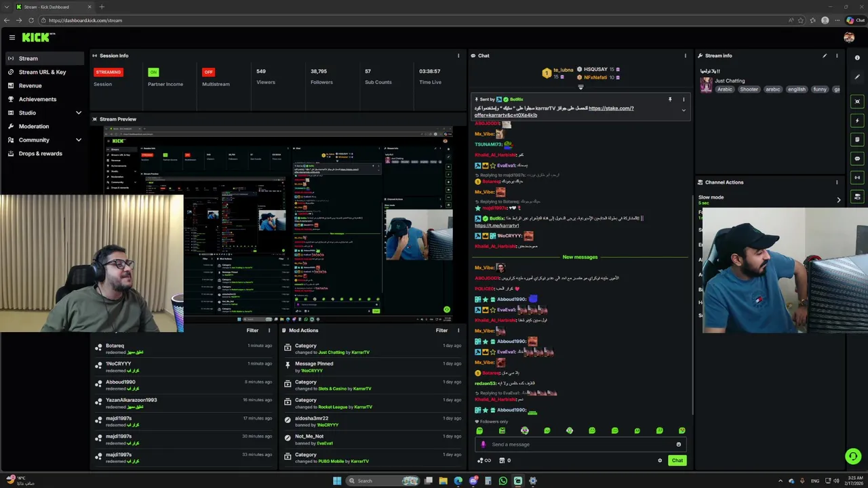Select Message Pinned mod action row
Viewport: 868px width, 488px height.
click(x=372, y=367)
